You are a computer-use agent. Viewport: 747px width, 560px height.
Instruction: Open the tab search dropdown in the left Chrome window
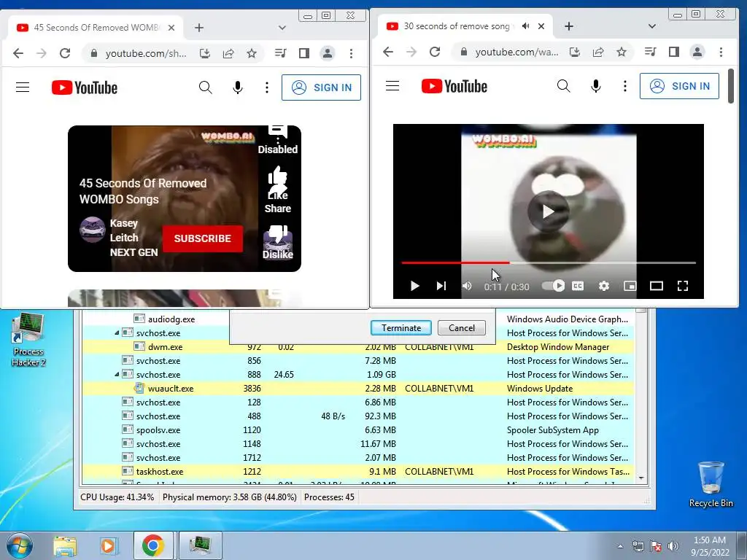click(x=282, y=28)
